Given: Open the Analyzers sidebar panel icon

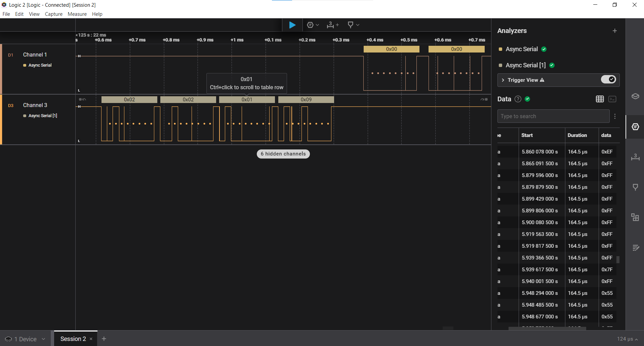Looking at the screenshot, I should [635, 127].
